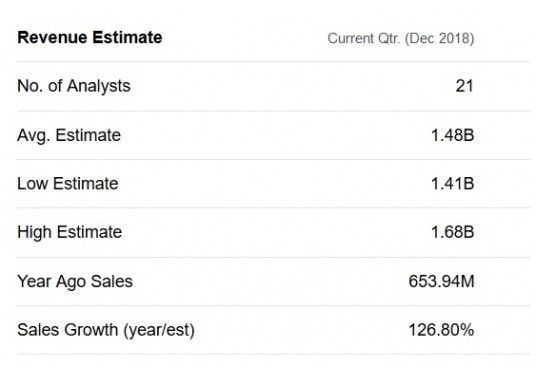The height and width of the screenshot is (376, 536).
Task: Click the High Estimate row label
Action: click(69, 232)
